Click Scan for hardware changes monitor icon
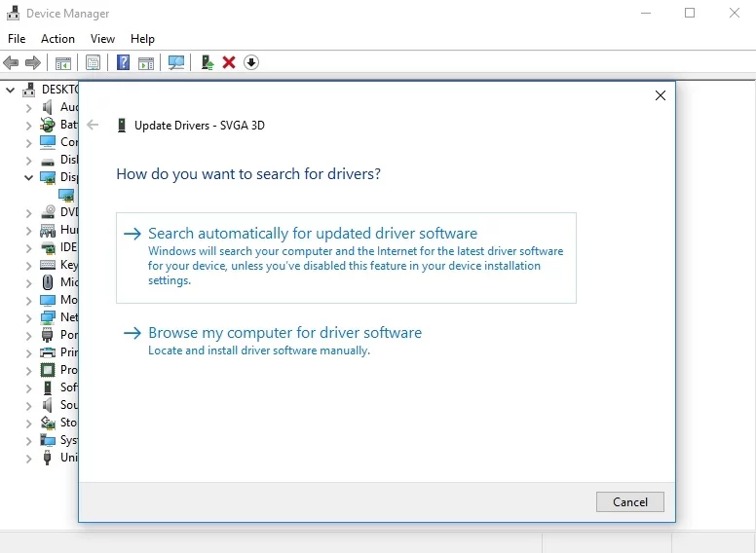The height and width of the screenshot is (553, 756). click(176, 62)
